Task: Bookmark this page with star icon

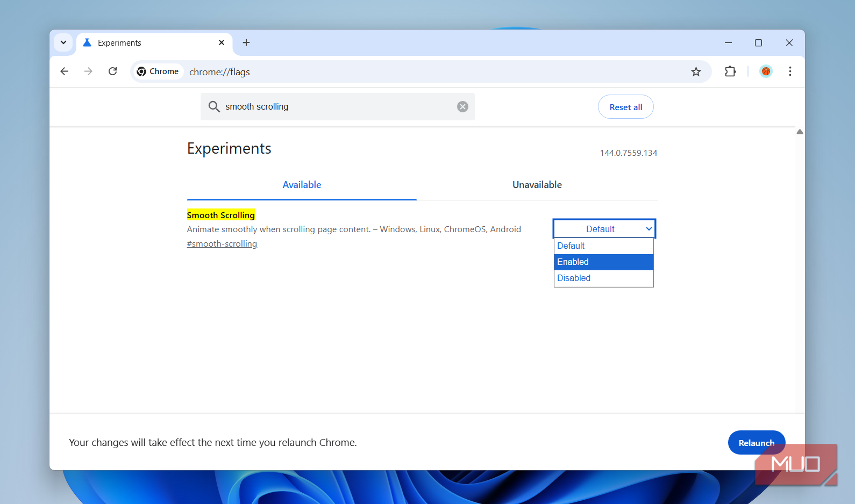Action: [696, 71]
